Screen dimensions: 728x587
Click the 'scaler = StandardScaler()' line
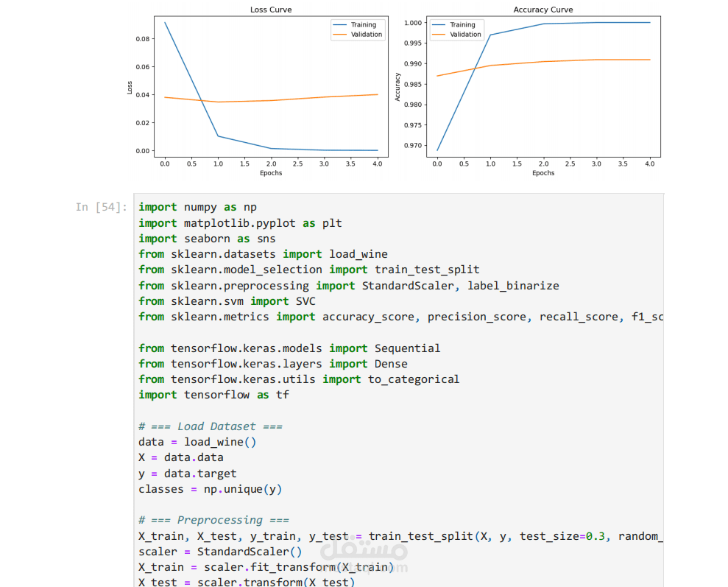pos(220,552)
